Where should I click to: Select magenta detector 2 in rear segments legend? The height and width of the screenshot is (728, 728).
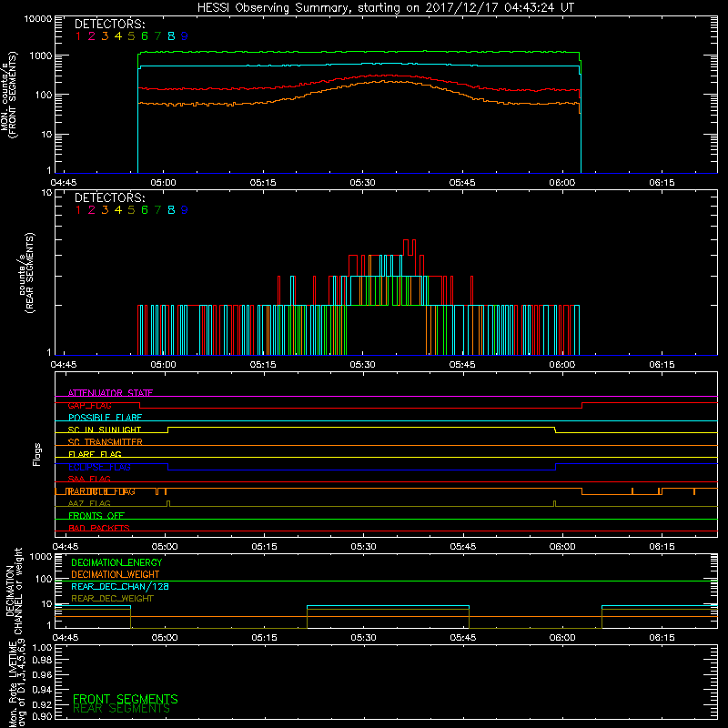point(92,210)
